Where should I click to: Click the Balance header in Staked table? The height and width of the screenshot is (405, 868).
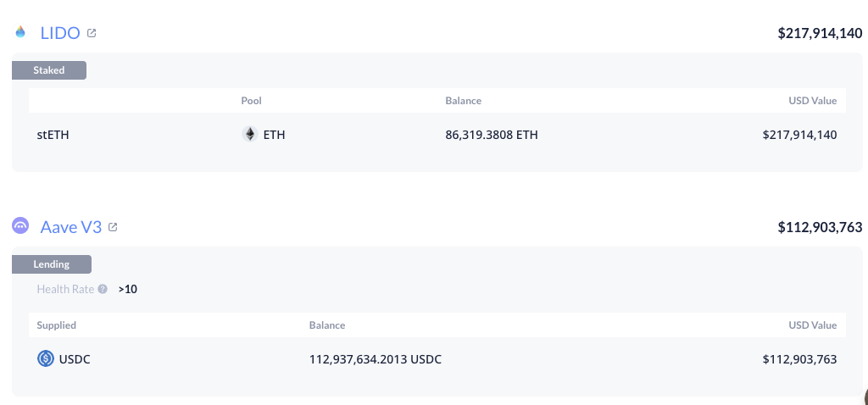point(463,101)
